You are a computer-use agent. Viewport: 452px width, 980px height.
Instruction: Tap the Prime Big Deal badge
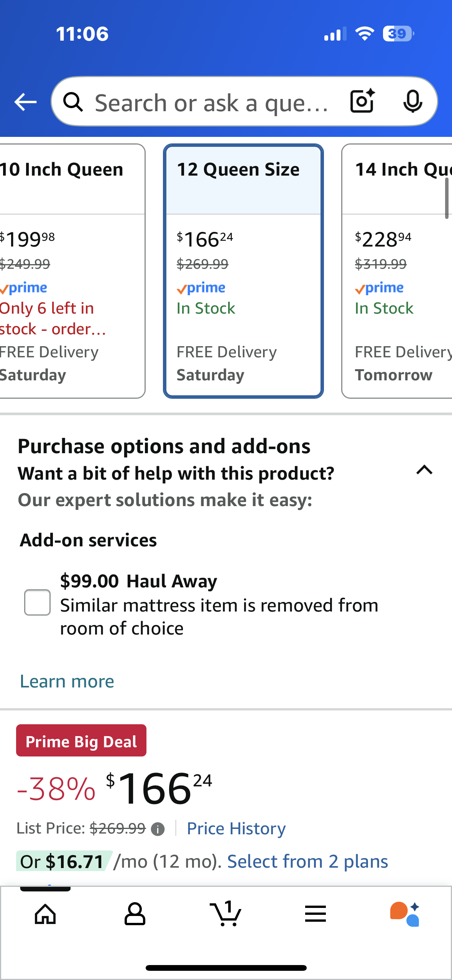81,740
